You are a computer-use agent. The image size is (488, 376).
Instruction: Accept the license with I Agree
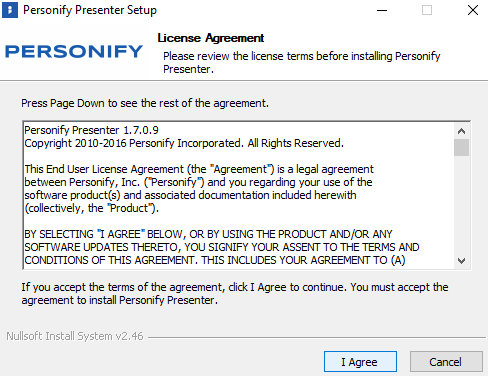click(x=360, y=362)
